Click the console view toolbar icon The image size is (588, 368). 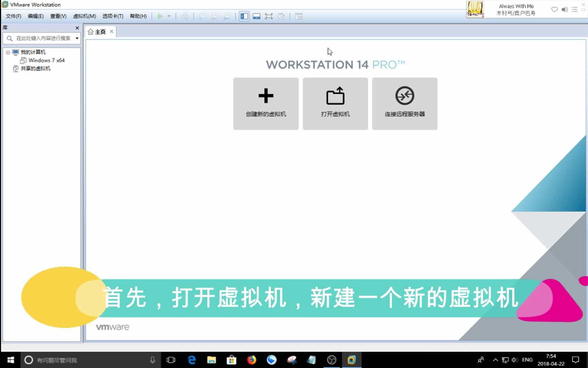pyautogui.click(x=298, y=16)
